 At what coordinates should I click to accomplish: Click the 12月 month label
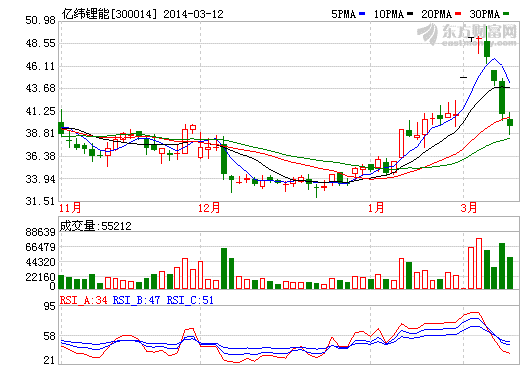tap(209, 208)
